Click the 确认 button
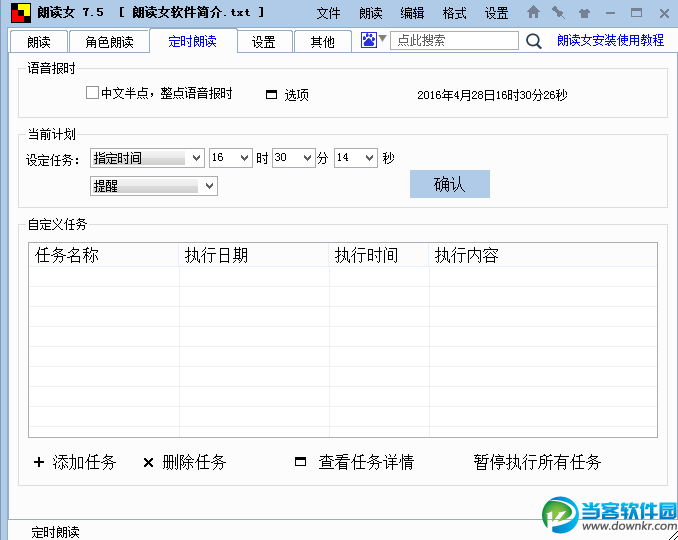Viewport: 678px width, 540px height. click(x=450, y=184)
